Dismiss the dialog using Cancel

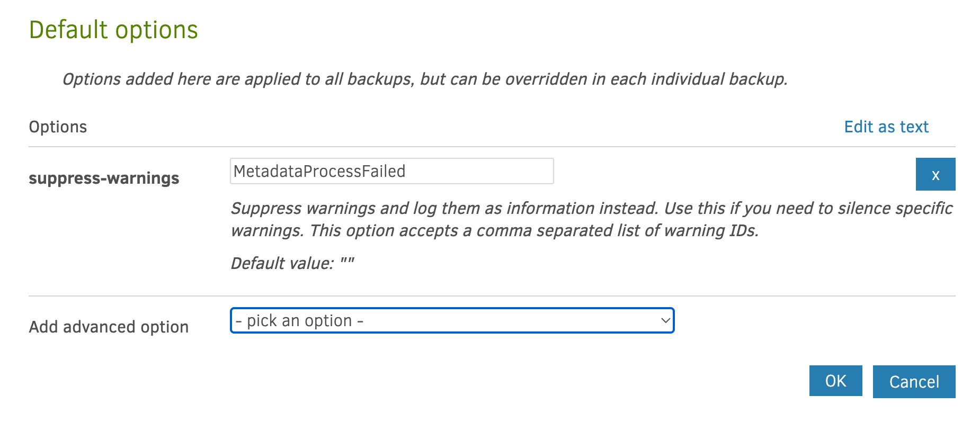point(914,381)
